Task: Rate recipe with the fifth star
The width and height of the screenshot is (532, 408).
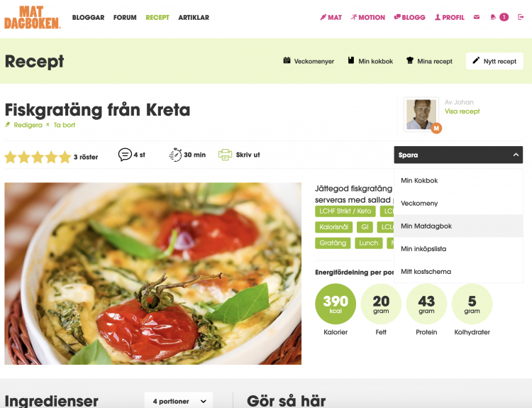Action: [65, 157]
